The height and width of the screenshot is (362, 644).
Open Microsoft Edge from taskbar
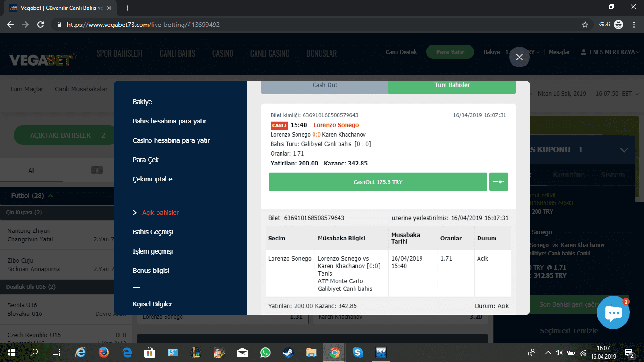coord(127,352)
